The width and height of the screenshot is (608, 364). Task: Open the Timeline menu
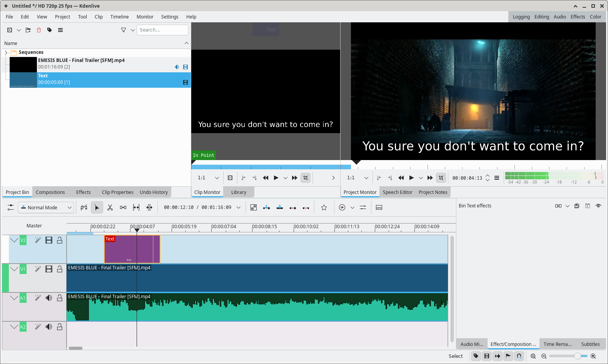point(119,17)
